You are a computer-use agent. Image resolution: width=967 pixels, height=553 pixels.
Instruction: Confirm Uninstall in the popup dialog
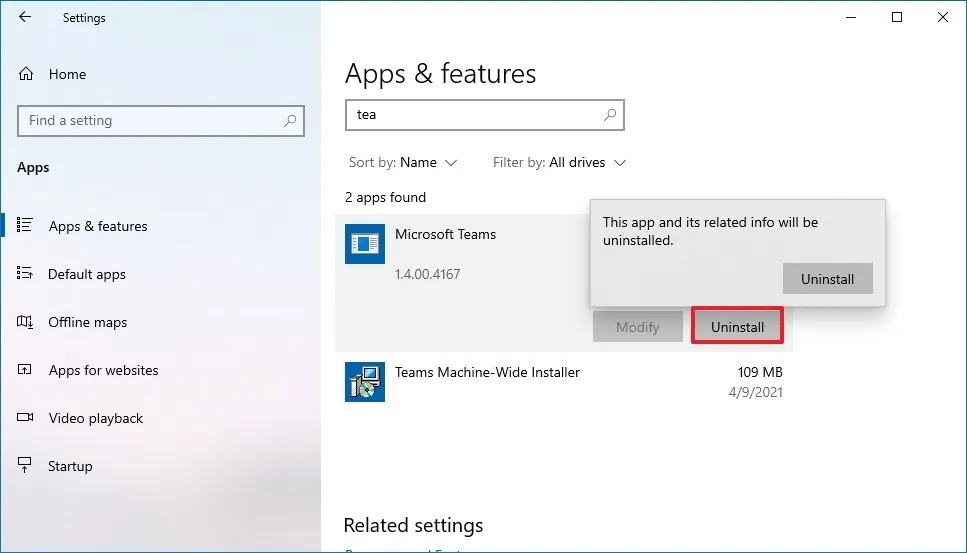coord(828,279)
